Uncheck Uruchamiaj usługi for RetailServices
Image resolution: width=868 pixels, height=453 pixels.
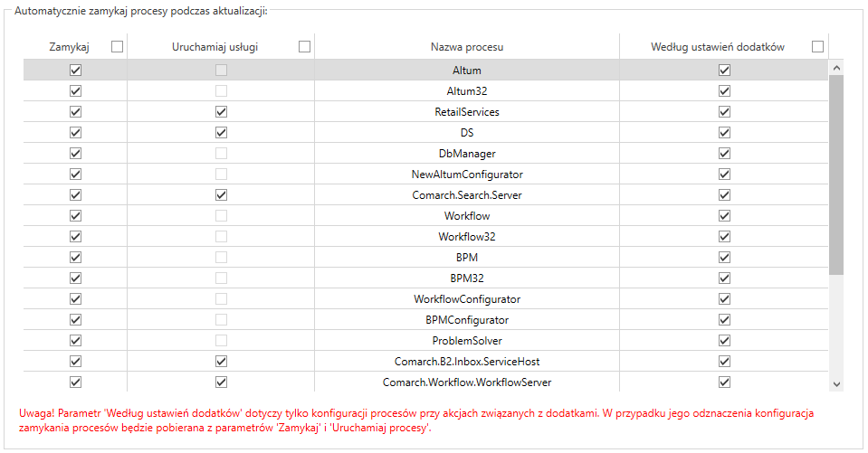[x=221, y=112]
